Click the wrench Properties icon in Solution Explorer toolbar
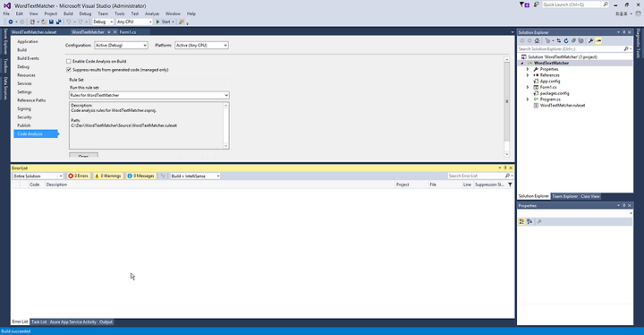Image resolution: width=644 pixels, height=335 pixels. [x=590, y=40]
